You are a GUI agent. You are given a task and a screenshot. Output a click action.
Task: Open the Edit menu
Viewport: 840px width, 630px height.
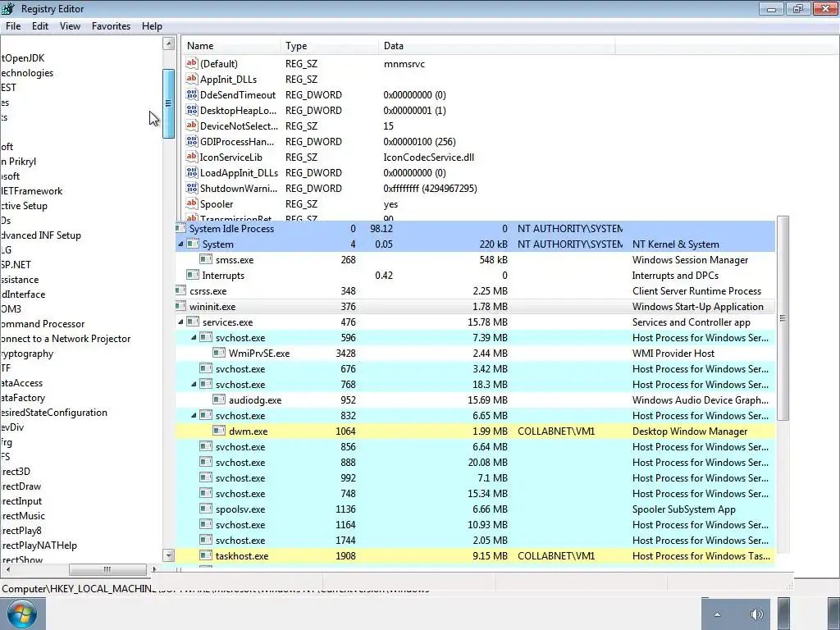[40, 25]
